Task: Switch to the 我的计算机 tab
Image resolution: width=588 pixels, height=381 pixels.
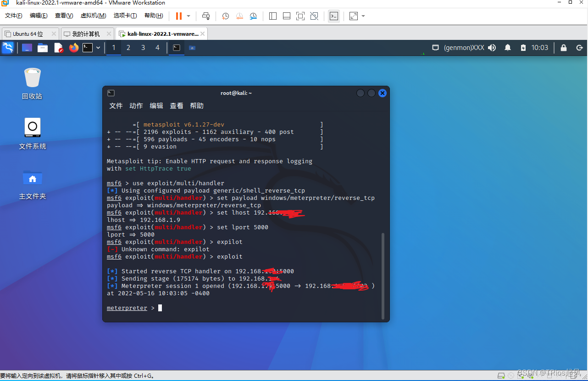Action: (86, 34)
